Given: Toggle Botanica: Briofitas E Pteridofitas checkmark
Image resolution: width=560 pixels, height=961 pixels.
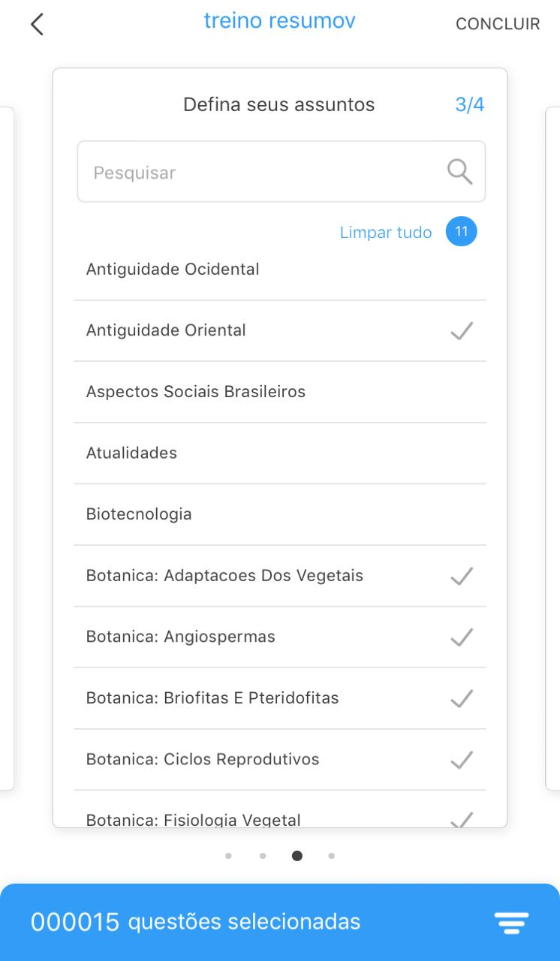Looking at the screenshot, I should [x=461, y=698].
